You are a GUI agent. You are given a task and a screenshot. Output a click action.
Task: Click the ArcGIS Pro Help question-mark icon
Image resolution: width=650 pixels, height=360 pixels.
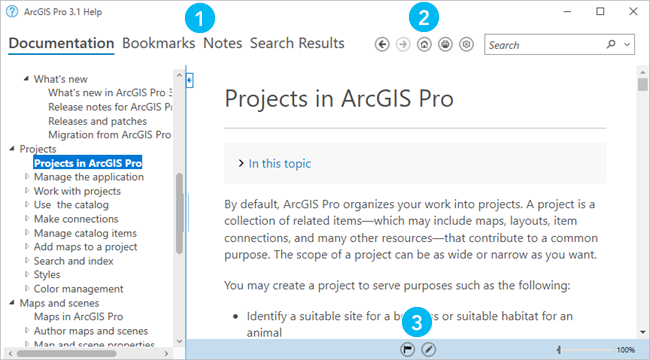(x=12, y=12)
